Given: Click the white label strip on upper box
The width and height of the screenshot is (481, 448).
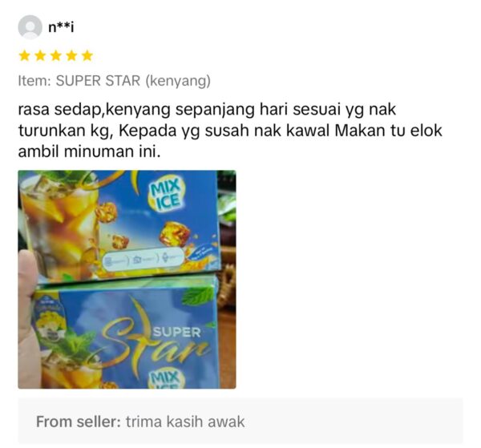Looking at the screenshot, I should (x=143, y=260).
